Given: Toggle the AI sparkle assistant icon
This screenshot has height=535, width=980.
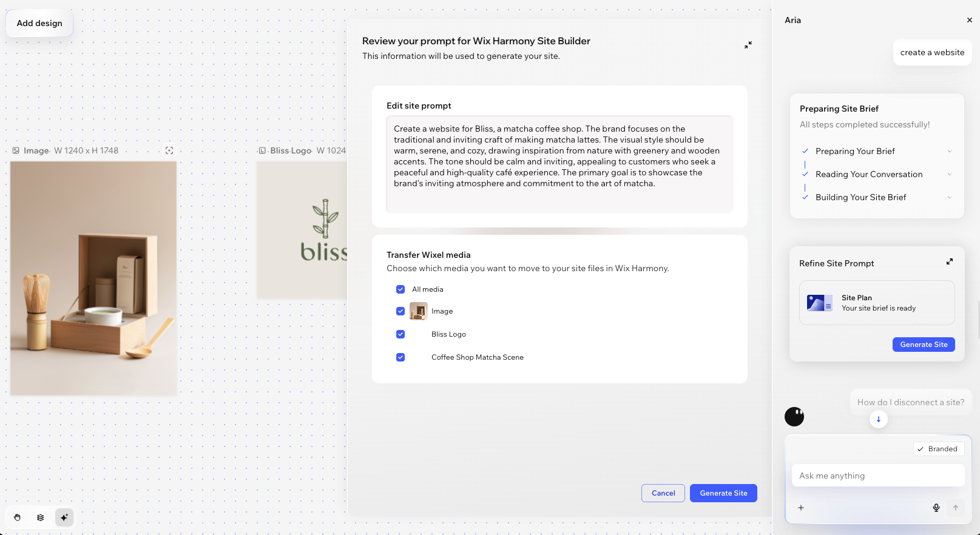Looking at the screenshot, I should click(64, 517).
